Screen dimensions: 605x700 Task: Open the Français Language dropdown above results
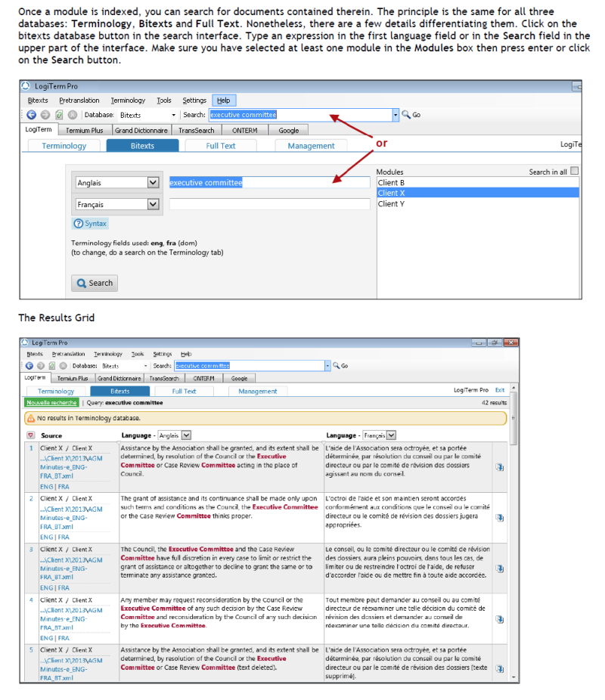coord(391,435)
